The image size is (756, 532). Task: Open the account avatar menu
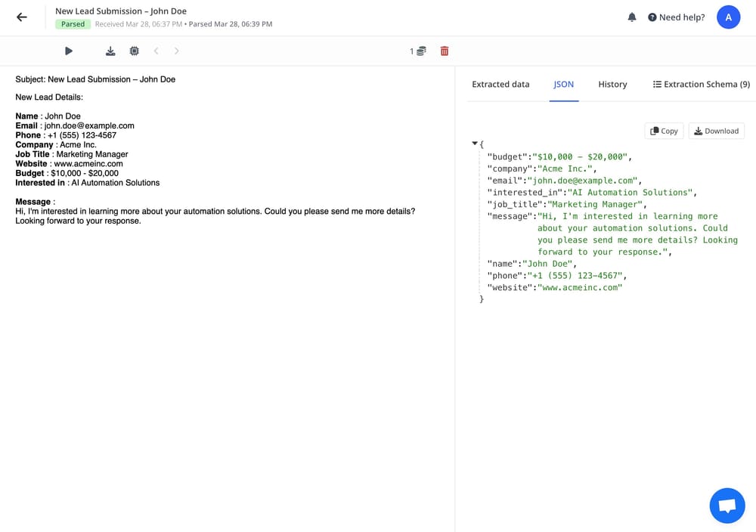tap(728, 17)
